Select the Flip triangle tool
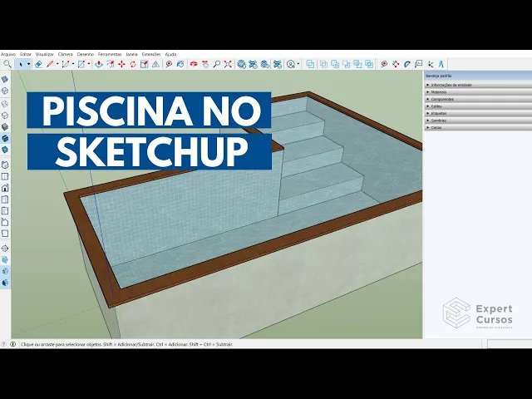Screen dimensions: 532x399 pos(155,64)
